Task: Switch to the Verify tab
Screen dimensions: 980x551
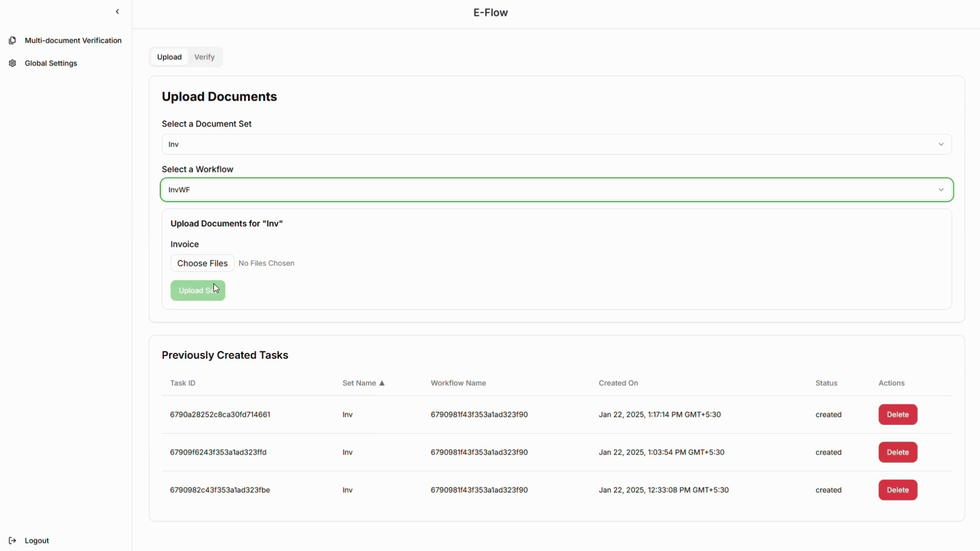Action: 204,57
